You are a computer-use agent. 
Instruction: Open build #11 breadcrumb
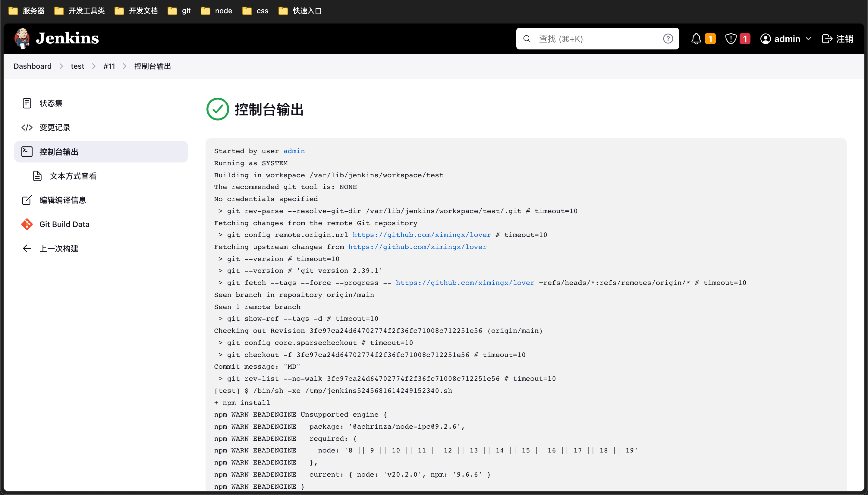coord(109,66)
